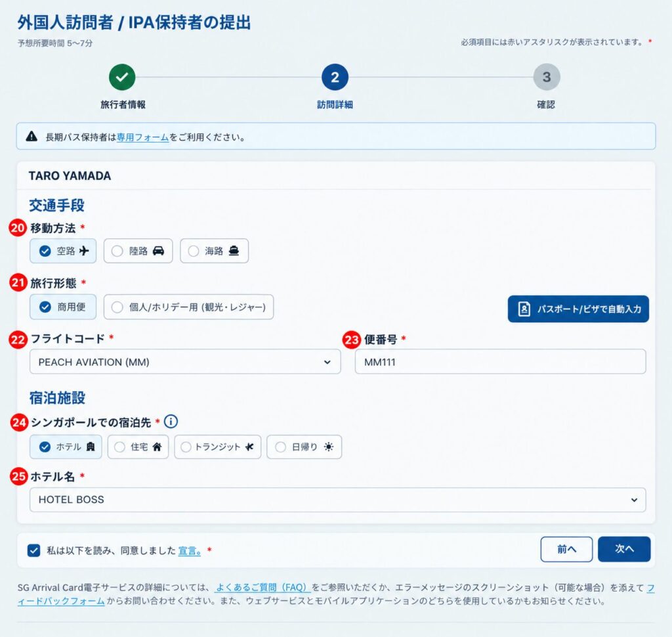Screen dimensions: 672x637
Task: Click the traveler name TARO YAMADA
Action: [70, 176]
